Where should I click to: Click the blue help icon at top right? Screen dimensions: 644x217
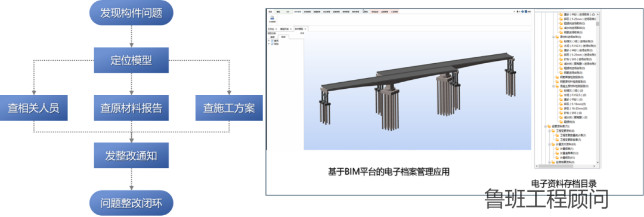click(x=522, y=11)
